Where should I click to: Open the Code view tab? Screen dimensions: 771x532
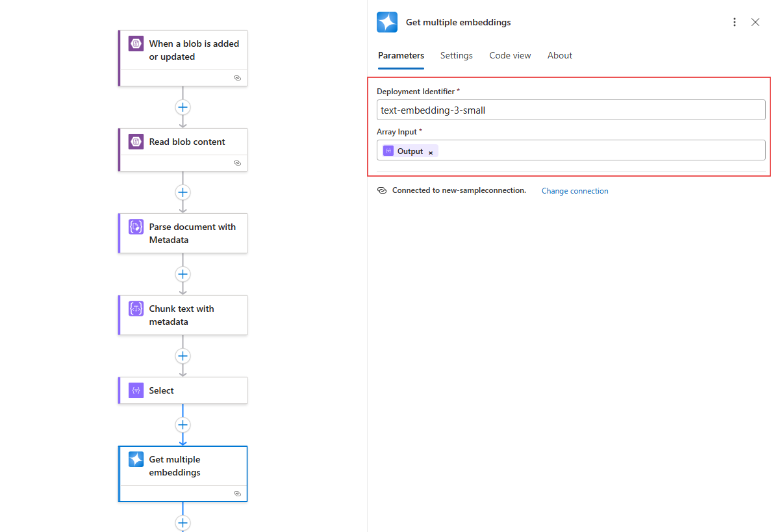click(x=510, y=55)
